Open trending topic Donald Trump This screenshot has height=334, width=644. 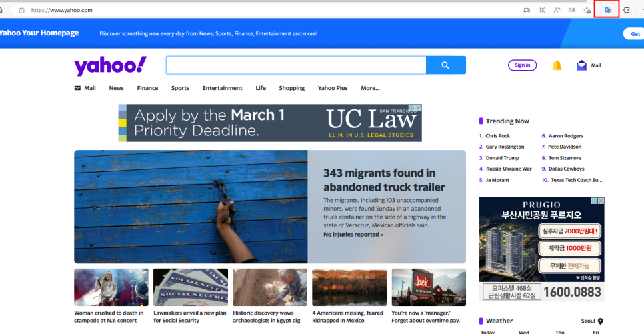pyautogui.click(x=502, y=158)
